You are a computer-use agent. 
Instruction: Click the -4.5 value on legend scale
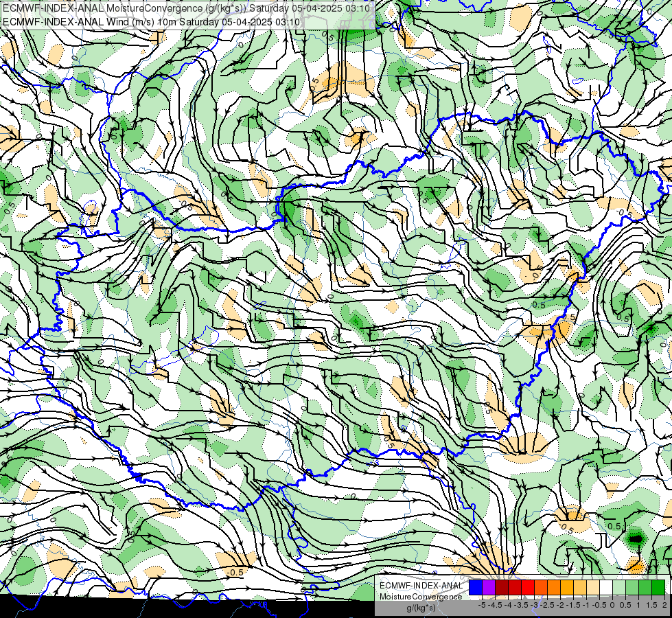pos(496,605)
